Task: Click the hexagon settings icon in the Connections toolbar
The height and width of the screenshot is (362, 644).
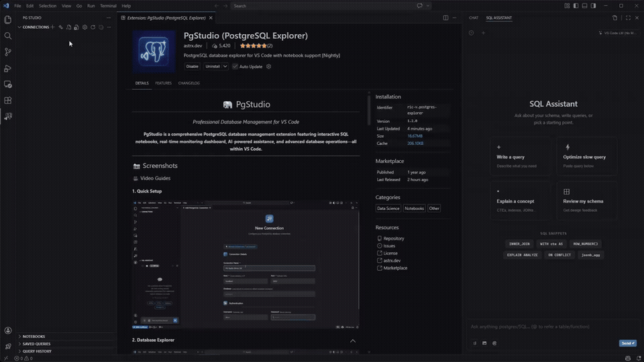Action: (x=85, y=27)
